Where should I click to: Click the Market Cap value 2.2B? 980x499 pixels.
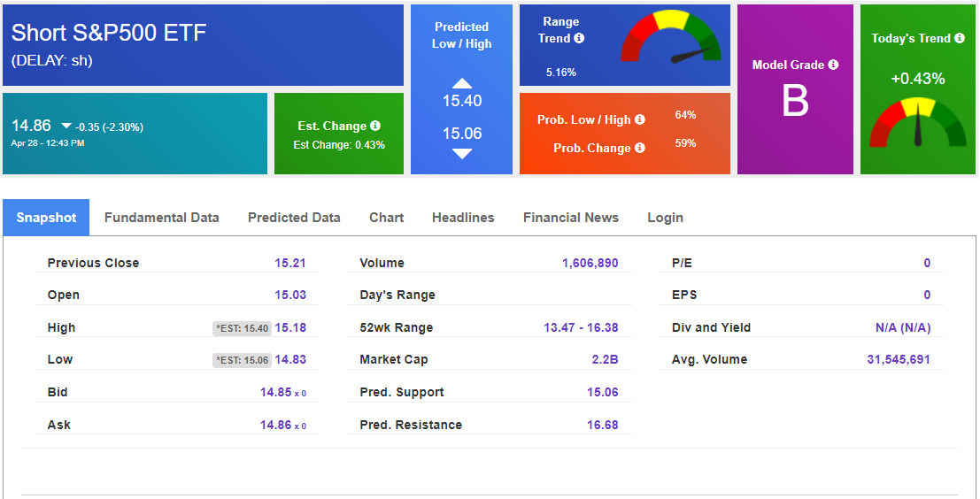click(605, 359)
